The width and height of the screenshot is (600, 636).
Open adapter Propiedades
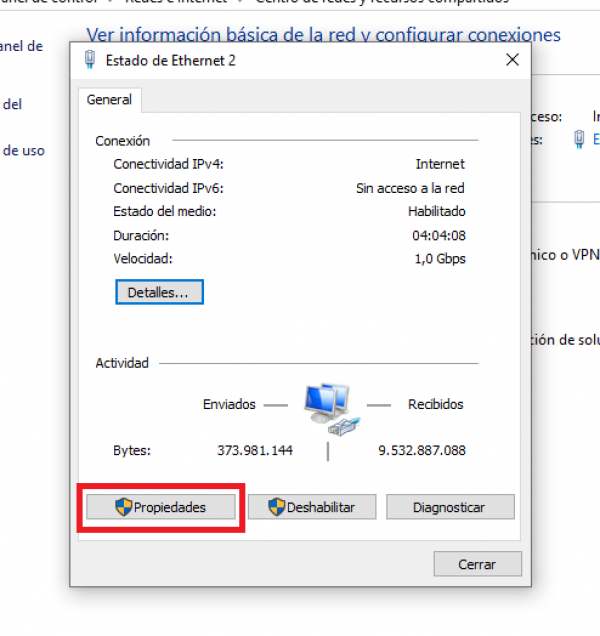(x=160, y=507)
